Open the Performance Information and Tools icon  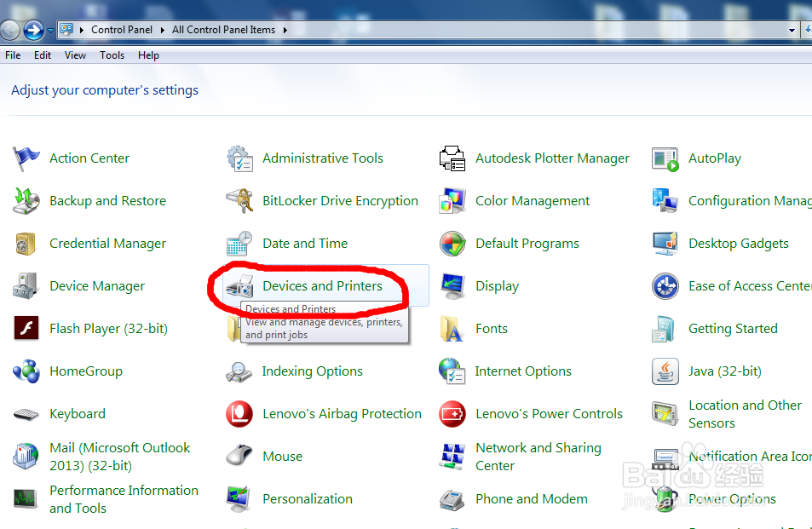[x=26, y=499]
